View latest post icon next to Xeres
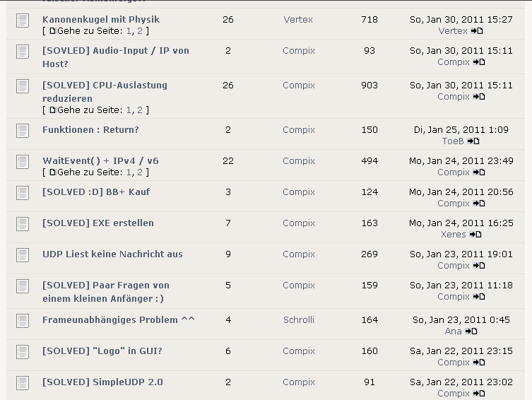This screenshot has width=532, height=400. (x=476, y=235)
